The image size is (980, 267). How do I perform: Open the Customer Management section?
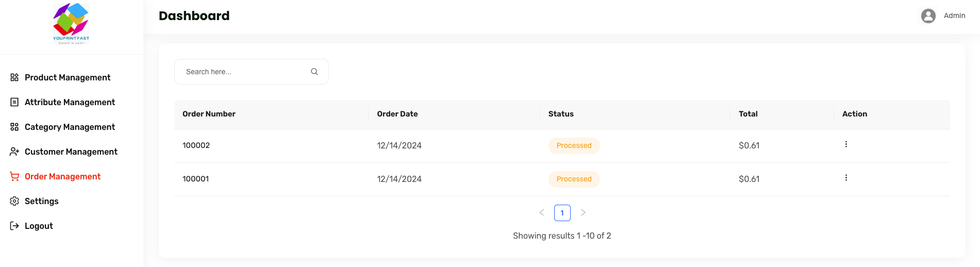coord(71,152)
